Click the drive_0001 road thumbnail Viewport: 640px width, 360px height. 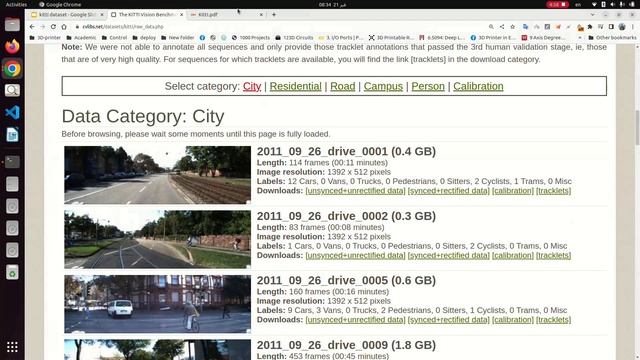coord(158,175)
